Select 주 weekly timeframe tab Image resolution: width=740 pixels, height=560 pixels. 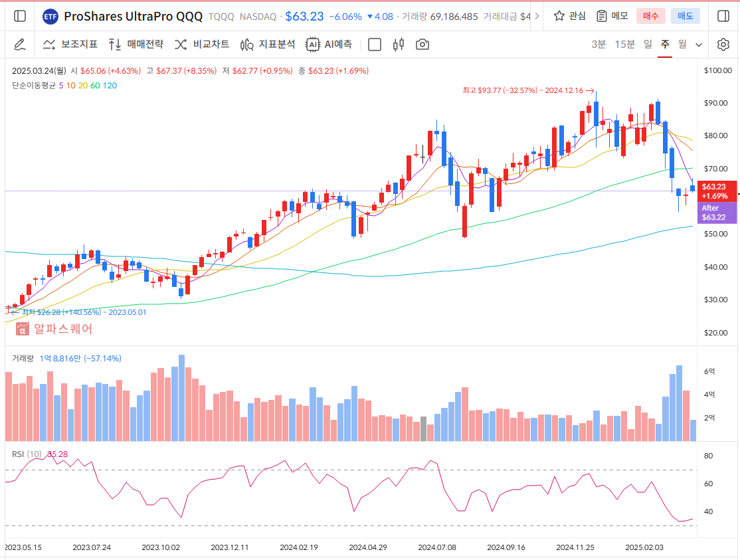click(665, 45)
